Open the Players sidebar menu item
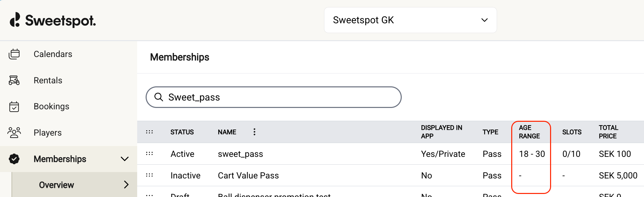The height and width of the screenshot is (197, 644). click(x=48, y=133)
